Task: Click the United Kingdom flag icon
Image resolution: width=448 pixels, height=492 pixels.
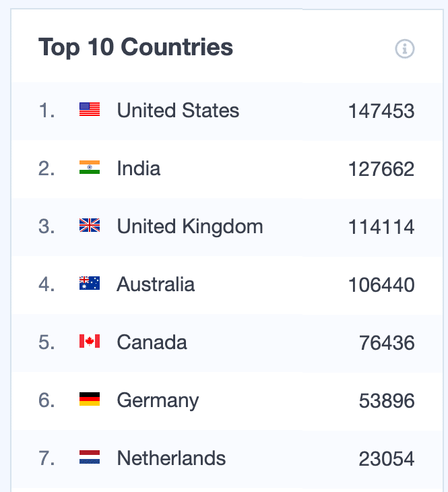Action: click(x=90, y=226)
